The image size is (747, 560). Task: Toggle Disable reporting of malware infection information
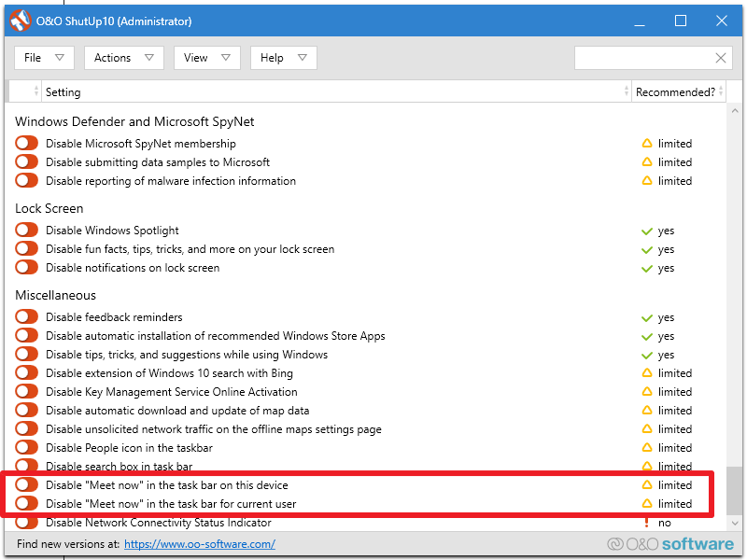26,180
